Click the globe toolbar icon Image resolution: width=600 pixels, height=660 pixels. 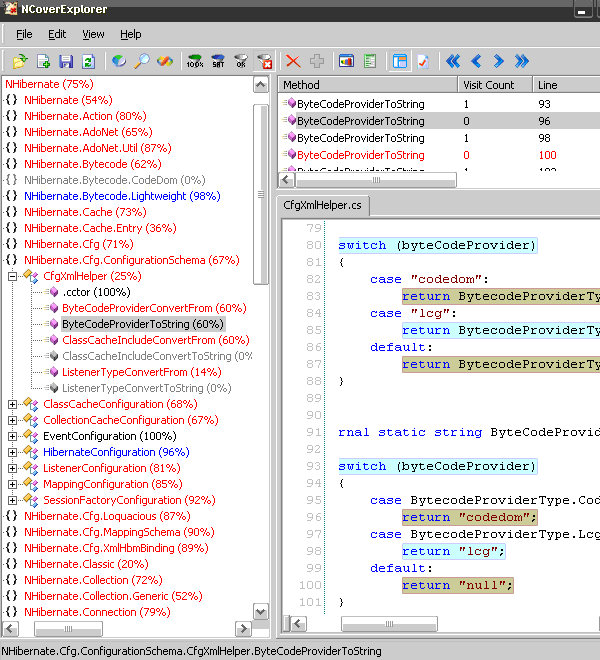pyautogui.click(x=119, y=61)
